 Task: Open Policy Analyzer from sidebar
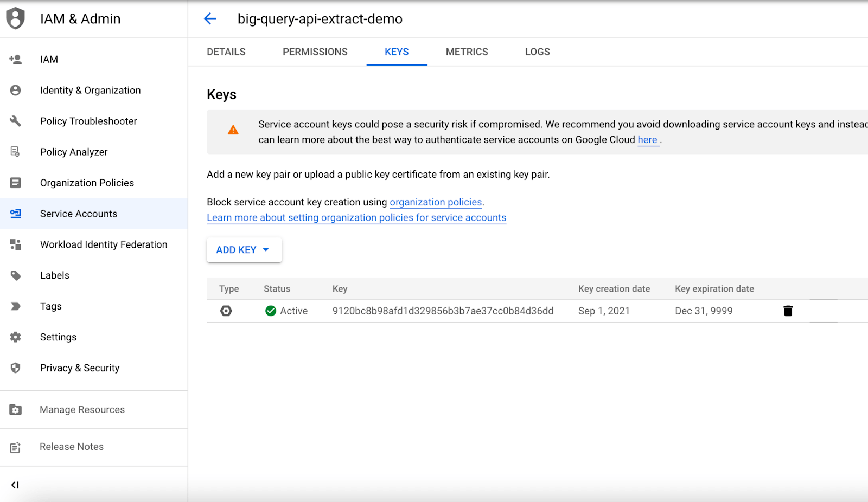click(74, 152)
